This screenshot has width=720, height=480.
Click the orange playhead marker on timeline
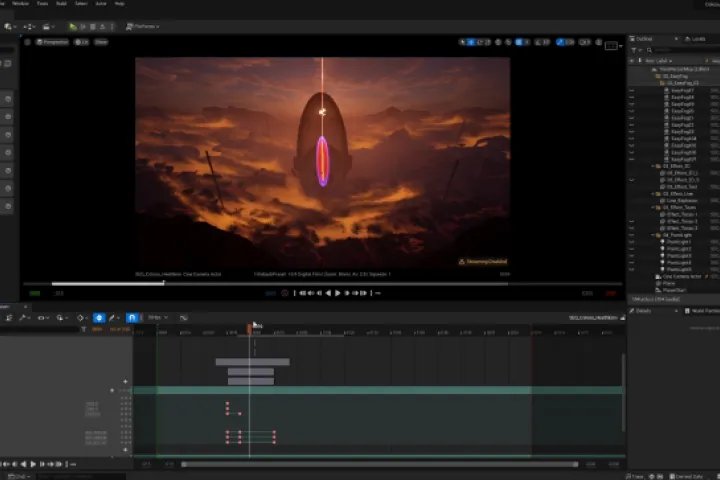249,328
